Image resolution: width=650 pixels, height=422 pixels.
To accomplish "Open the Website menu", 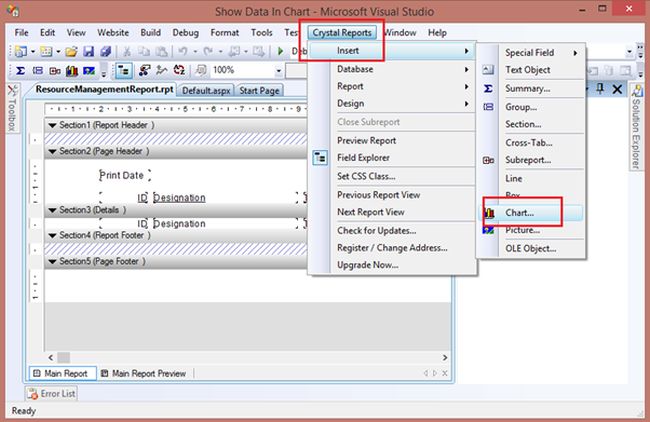I will [x=113, y=32].
